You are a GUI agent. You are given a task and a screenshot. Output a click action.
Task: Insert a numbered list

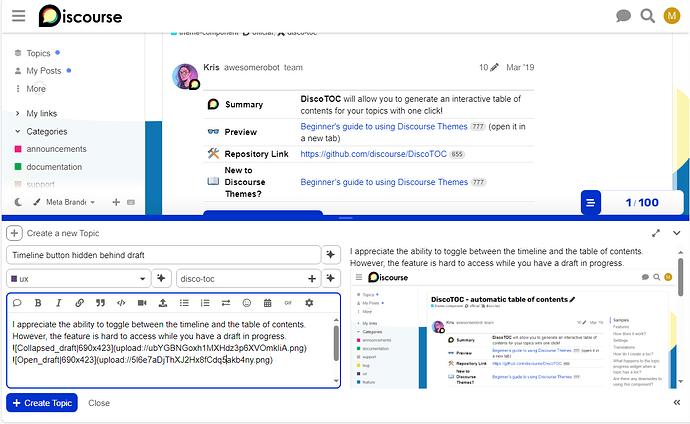tap(205, 303)
